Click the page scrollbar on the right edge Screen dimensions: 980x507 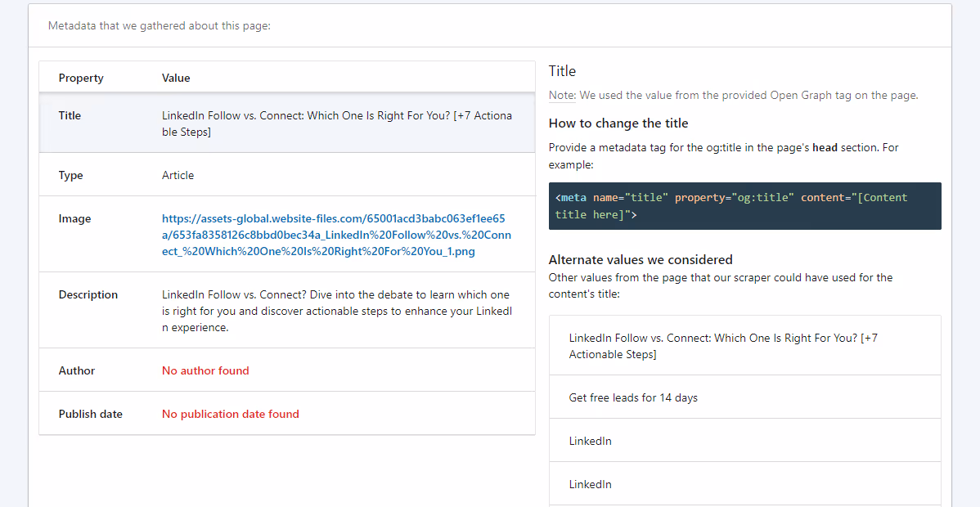tap(974, 253)
